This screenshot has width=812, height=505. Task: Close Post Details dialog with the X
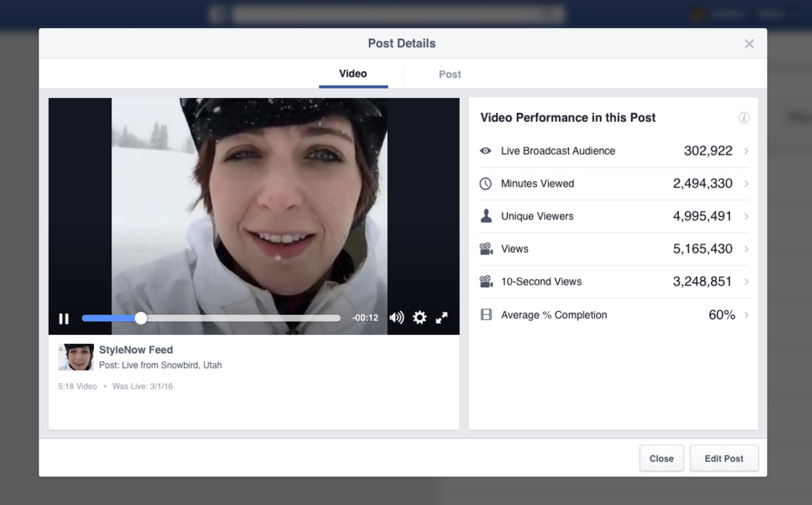pos(749,44)
